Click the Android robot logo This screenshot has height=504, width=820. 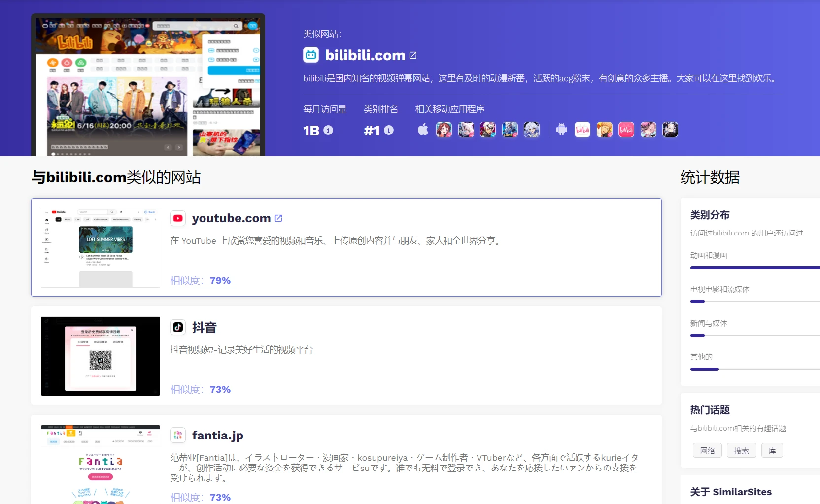[561, 130]
